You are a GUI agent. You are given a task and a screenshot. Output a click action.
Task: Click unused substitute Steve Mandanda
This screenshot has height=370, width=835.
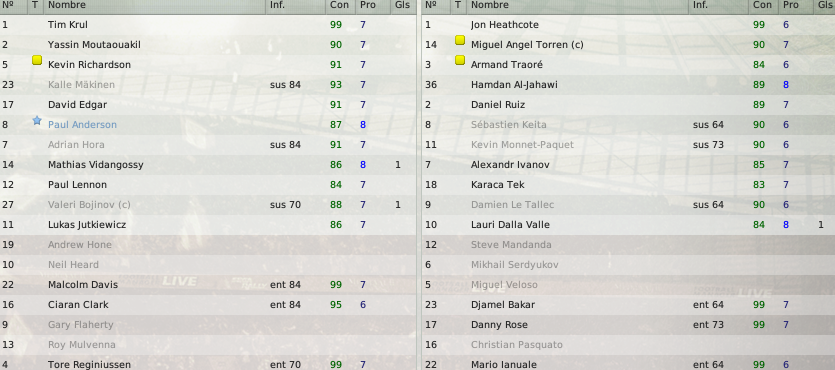pos(511,245)
